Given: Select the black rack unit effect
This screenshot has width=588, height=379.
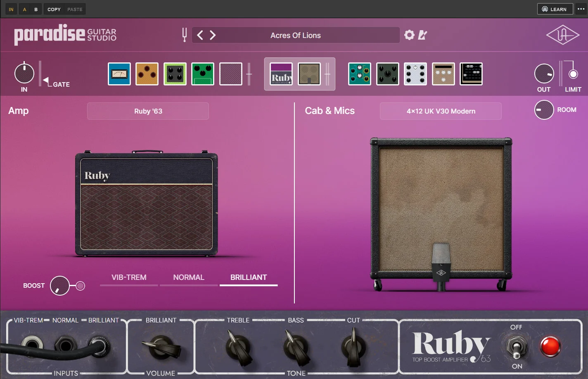Looking at the screenshot, I should 471,74.
